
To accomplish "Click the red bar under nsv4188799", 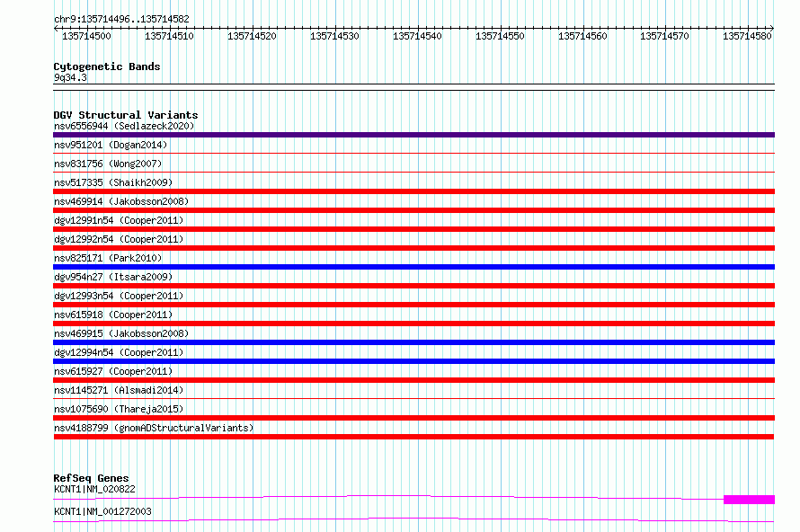I will click(413, 437).
